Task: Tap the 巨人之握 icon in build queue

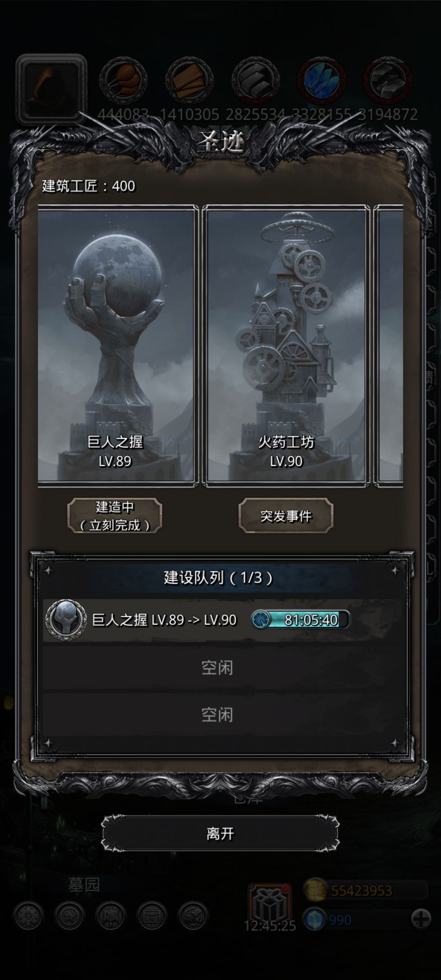Action: coord(66,620)
